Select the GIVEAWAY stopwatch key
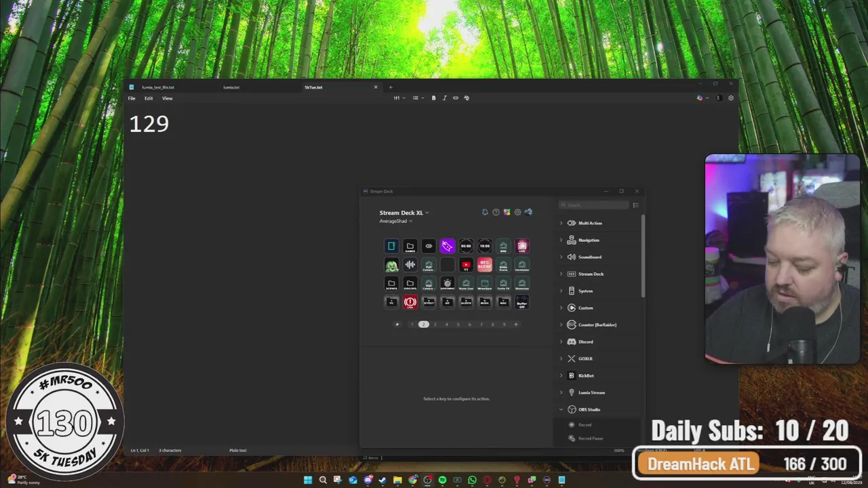 (x=447, y=283)
